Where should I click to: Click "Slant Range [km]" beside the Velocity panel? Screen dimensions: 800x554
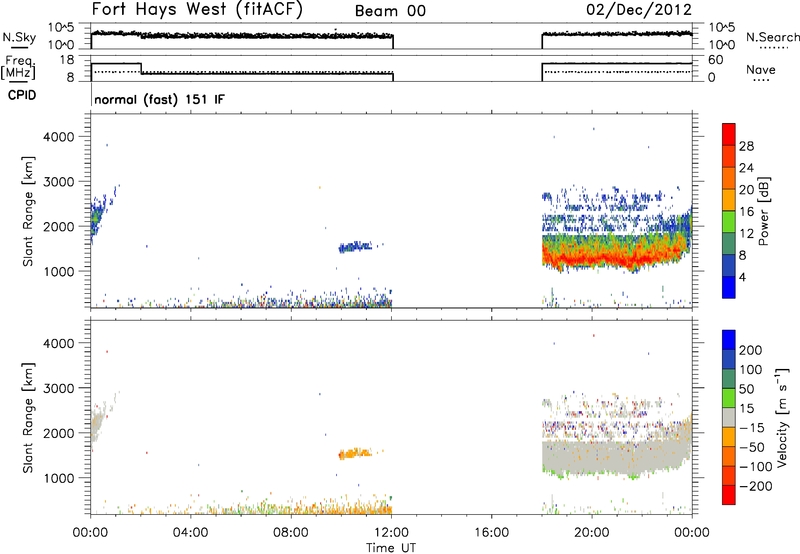28,417
